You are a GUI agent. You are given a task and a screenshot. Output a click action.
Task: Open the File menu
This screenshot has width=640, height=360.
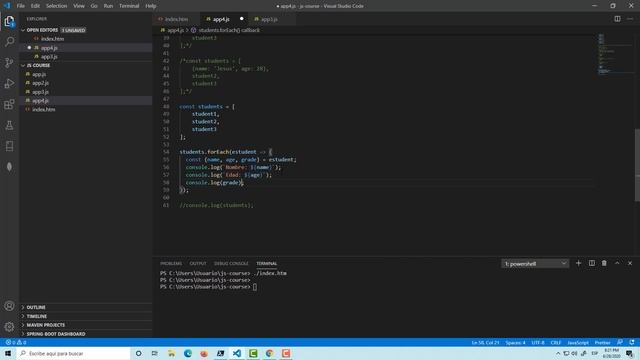[x=21, y=6]
